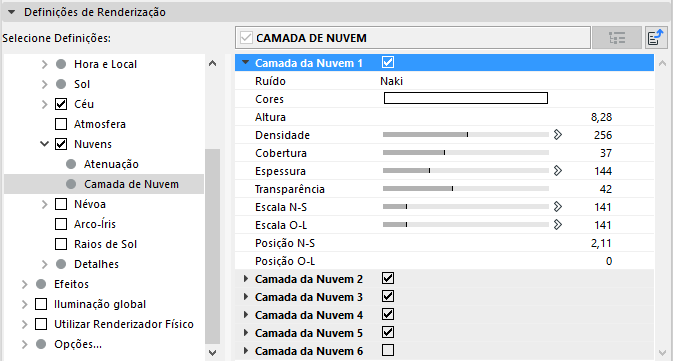673x361 pixels.
Task: Disable the Camada da Nuvem 1 checkbox
Action: (x=388, y=63)
